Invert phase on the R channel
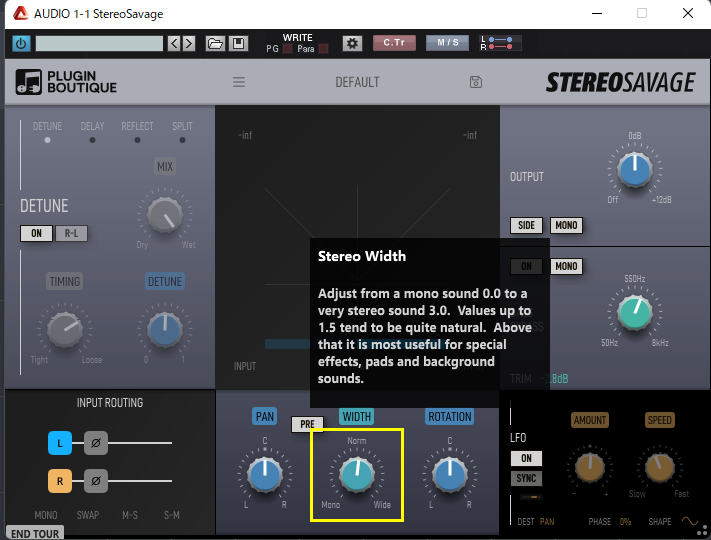 96,481
